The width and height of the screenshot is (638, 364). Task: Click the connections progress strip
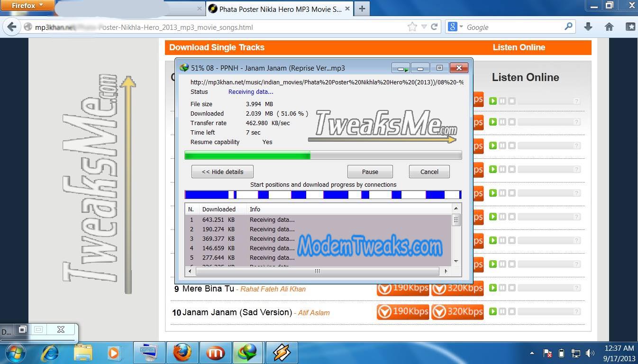(323, 194)
